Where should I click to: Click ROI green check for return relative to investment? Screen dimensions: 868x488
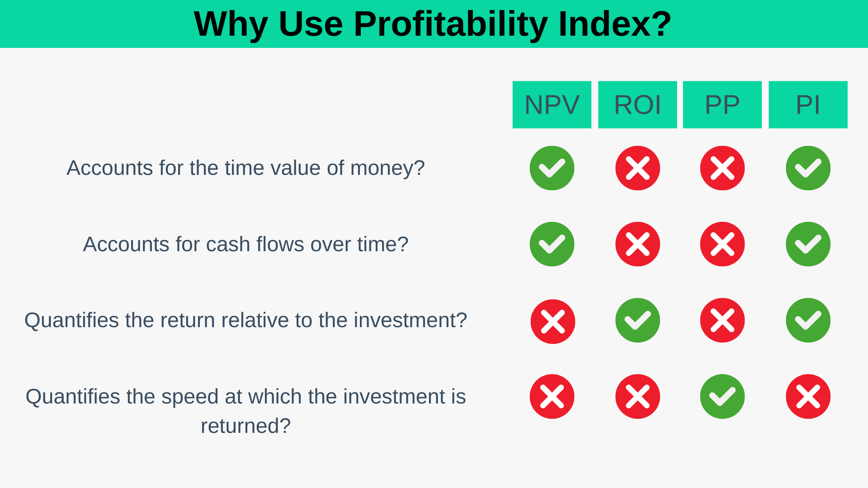pos(637,320)
